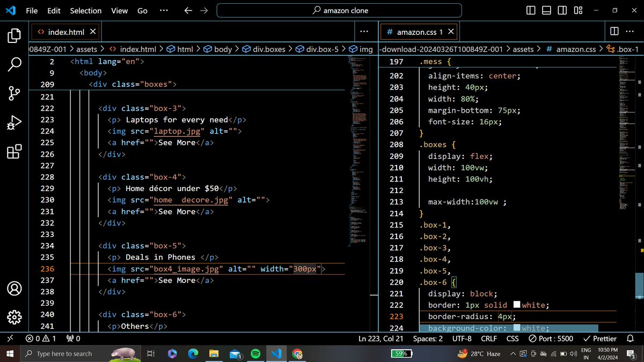This screenshot has height=362, width=644.
Task: Change the Spaces: 2 indentation setting
Action: (428, 338)
